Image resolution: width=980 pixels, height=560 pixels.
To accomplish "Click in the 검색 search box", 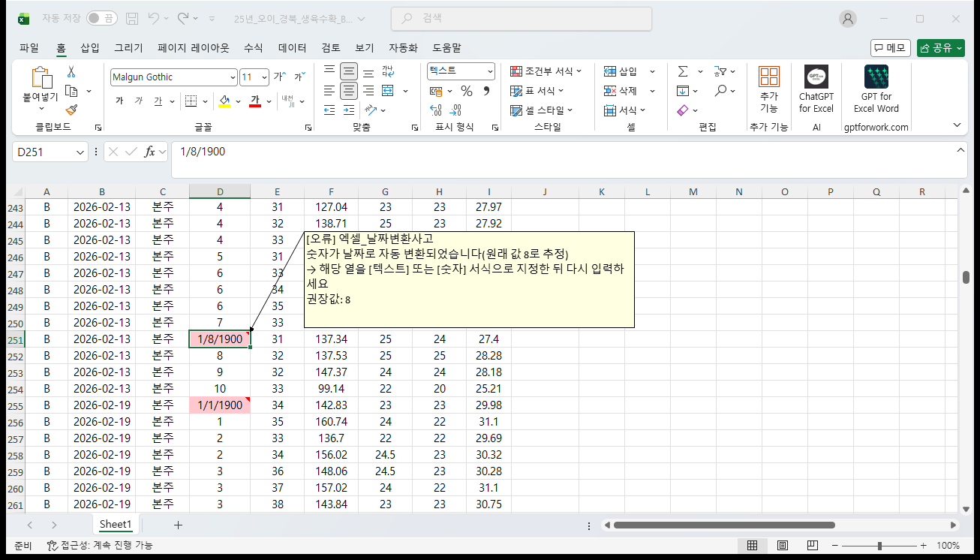I will coord(522,18).
